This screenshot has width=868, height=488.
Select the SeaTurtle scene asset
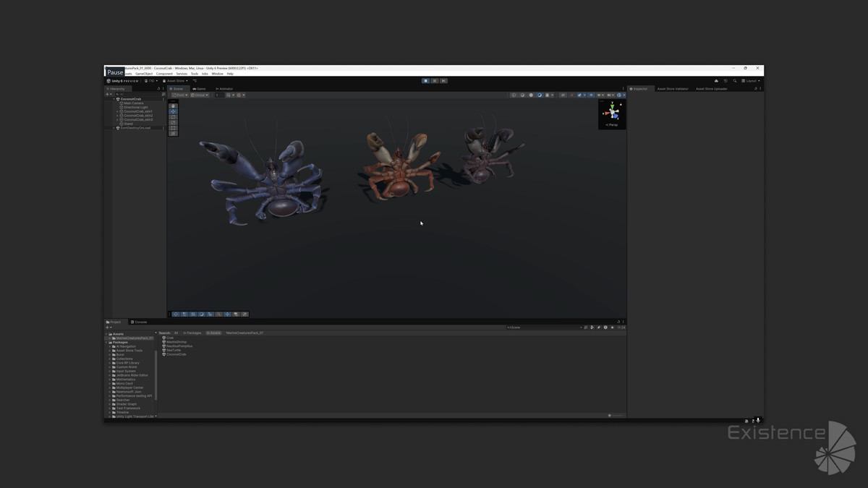tap(174, 351)
